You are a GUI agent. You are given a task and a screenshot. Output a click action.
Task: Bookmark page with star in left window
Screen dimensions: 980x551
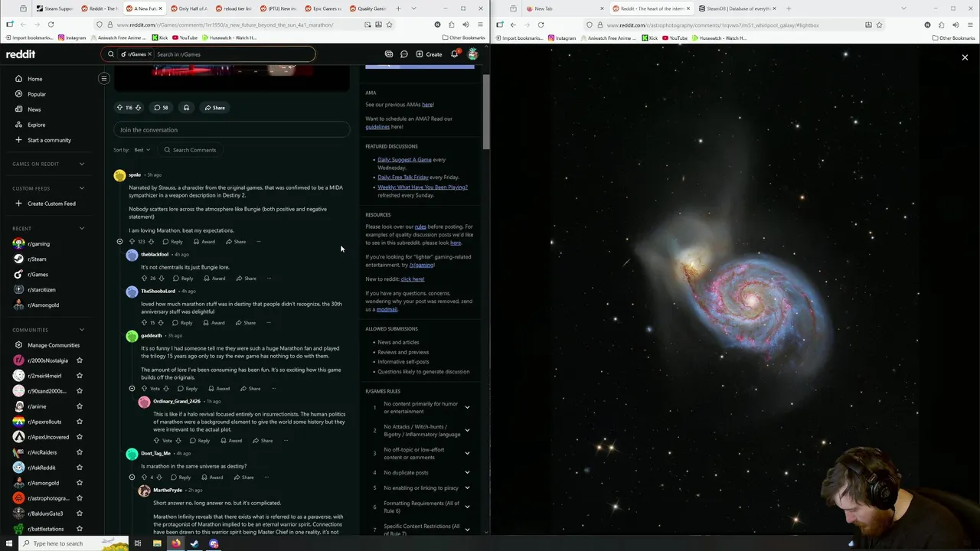pos(389,24)
